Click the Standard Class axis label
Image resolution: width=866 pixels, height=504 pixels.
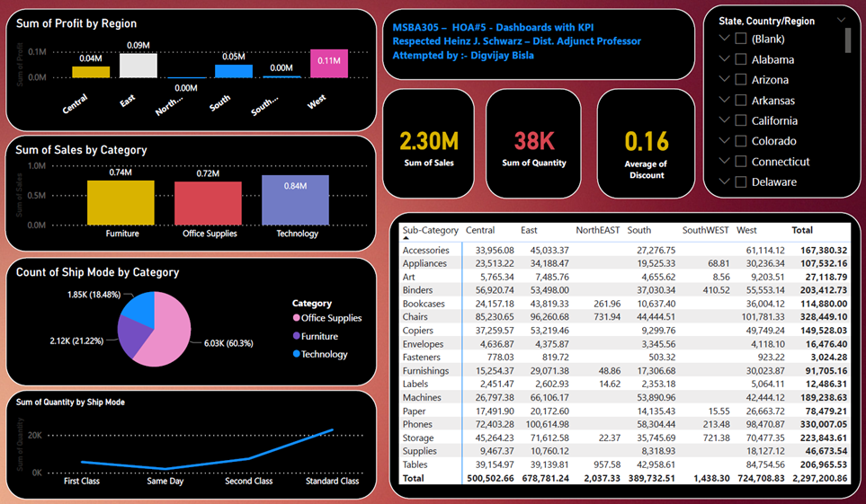pyautogui.click(x=333, y=481)
